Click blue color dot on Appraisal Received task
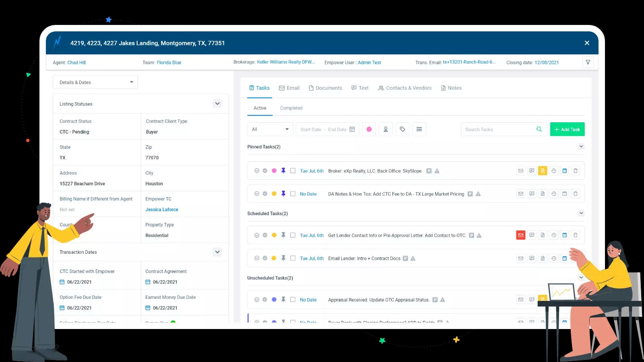 tap(274, 299)
